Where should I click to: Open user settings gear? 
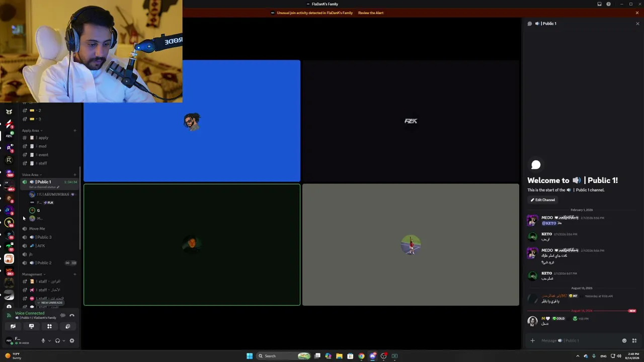(x=72, y=340)
